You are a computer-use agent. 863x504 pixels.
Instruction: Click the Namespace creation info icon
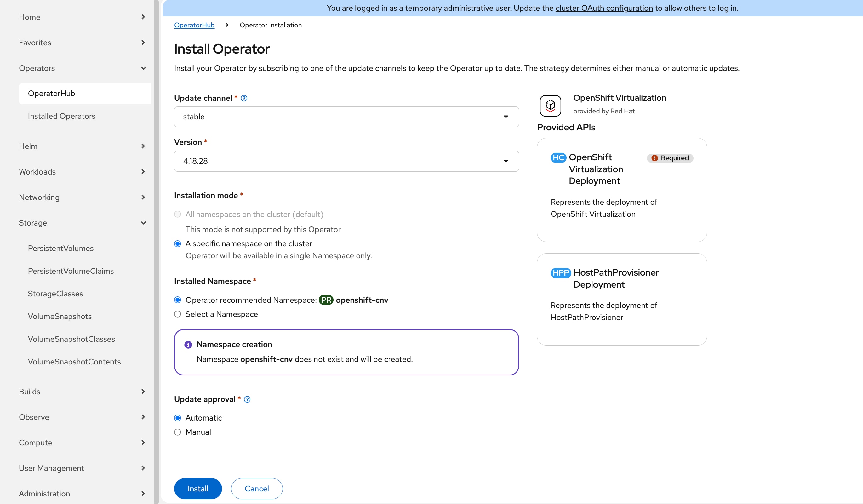pyautogui.click(x=188, y=344)
